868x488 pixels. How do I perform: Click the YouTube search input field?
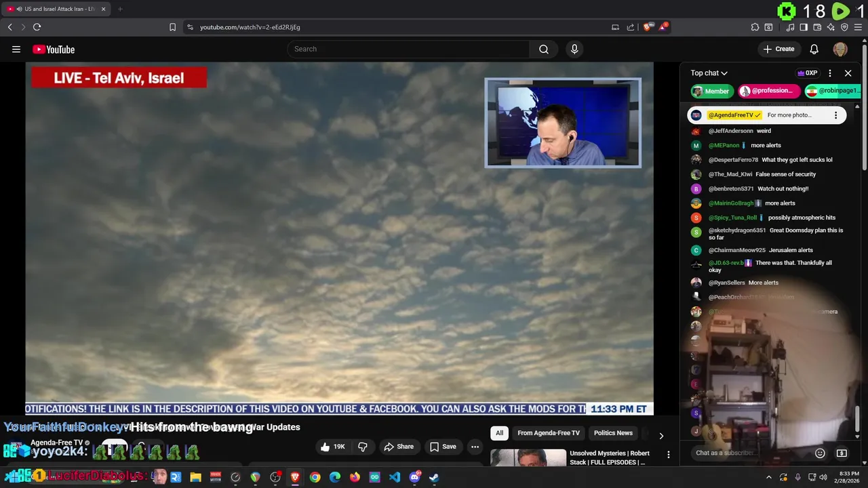[x=409, y=49]
